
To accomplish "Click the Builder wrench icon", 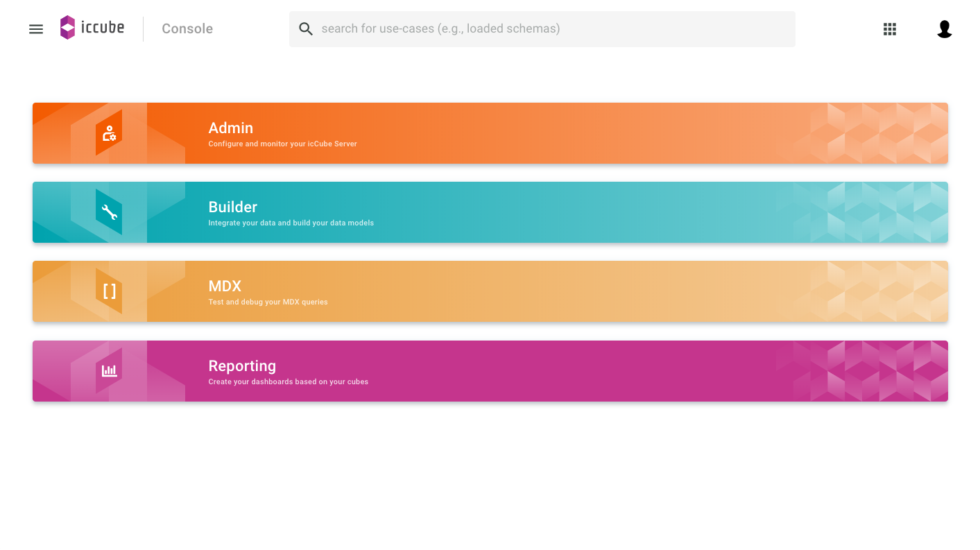I will point(109,212).
